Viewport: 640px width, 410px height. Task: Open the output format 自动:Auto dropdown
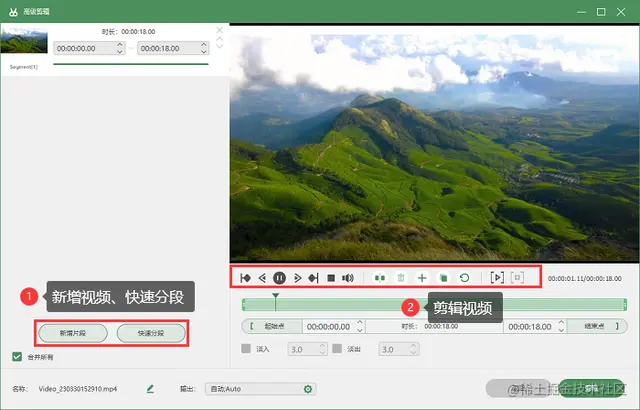point(260,389)
